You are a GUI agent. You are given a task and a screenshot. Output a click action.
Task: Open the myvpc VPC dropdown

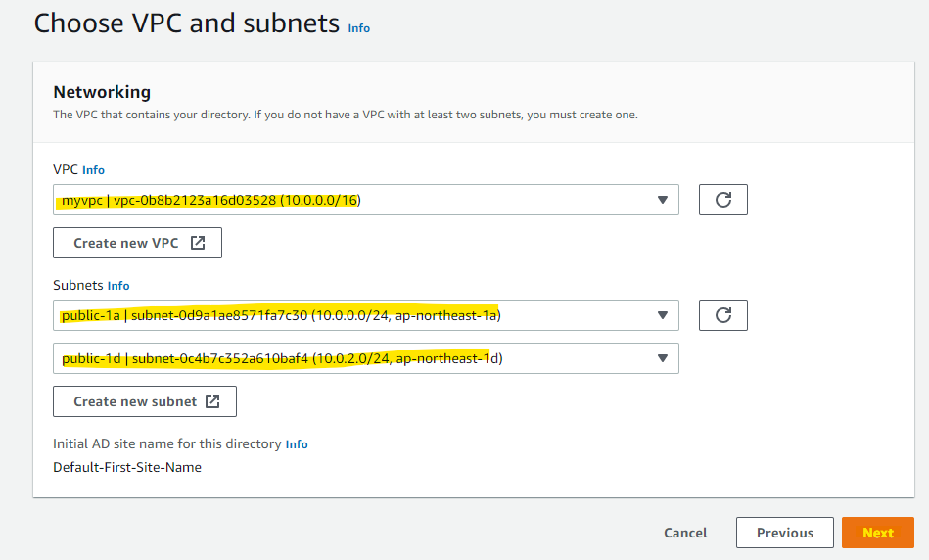pyautogui.click(x=365, y=200)
